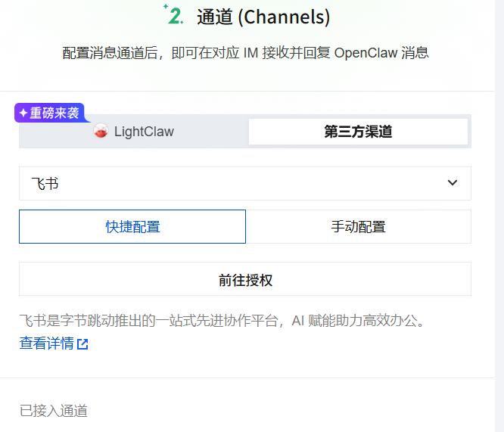Choose 手动配置 option
The image size is (504, 432).
point(359,227)
